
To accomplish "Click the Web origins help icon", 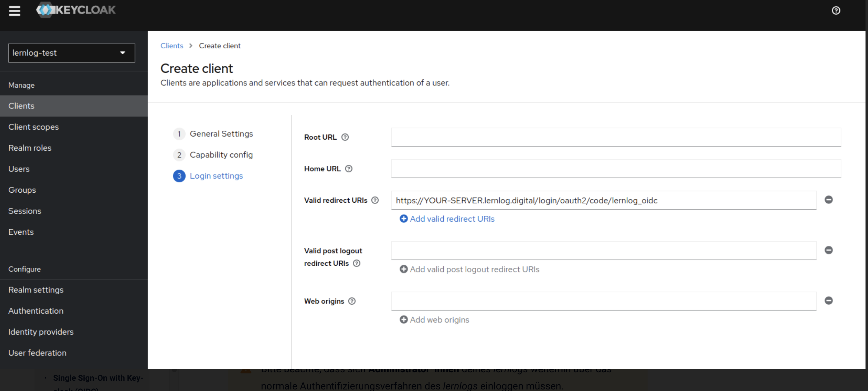I will pos(351,301).
